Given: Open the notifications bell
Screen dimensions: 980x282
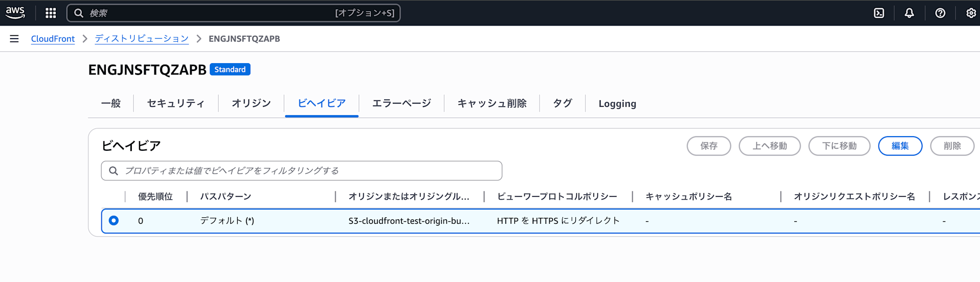Looking at the screenshot, I should (909, 13).
